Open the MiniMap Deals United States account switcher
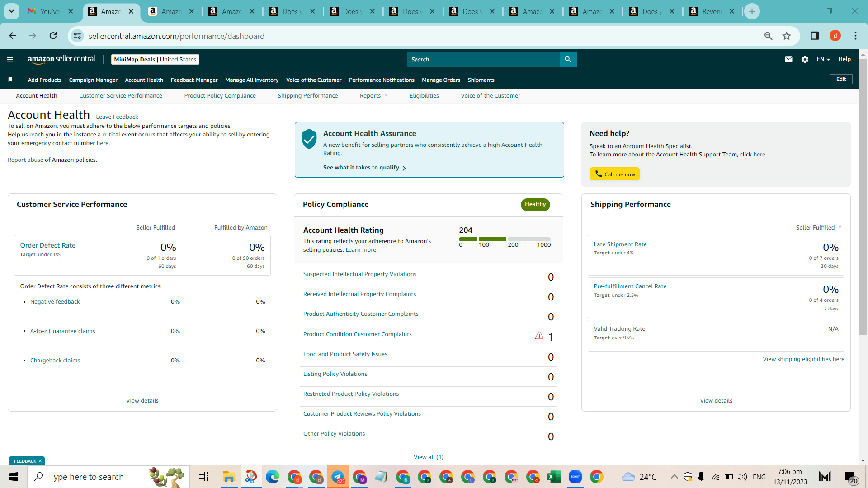This screenshot has height=488, width=868. (155, 59)
